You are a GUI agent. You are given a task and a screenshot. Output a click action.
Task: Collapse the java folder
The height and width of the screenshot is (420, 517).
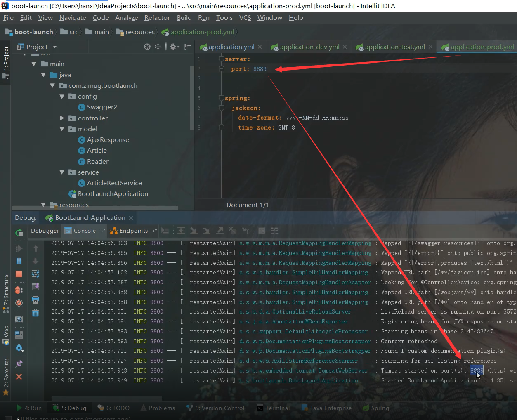pos(43,75)
